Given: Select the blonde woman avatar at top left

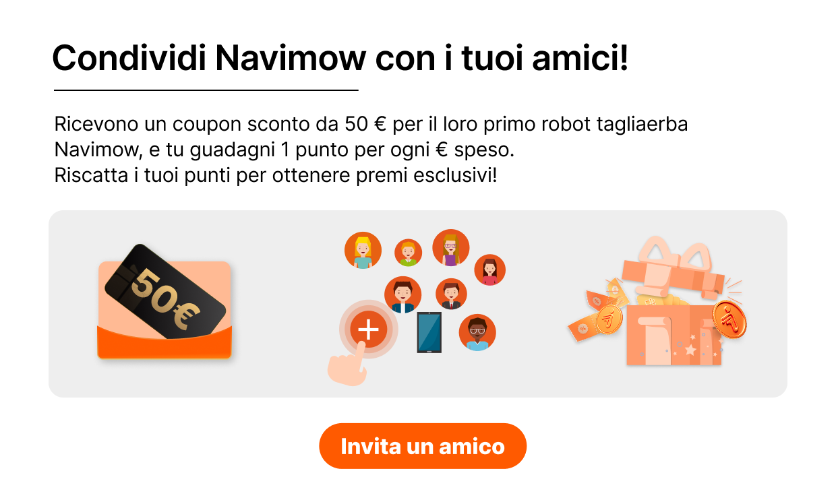Looking at the screenshot, I should click(363, 250).
